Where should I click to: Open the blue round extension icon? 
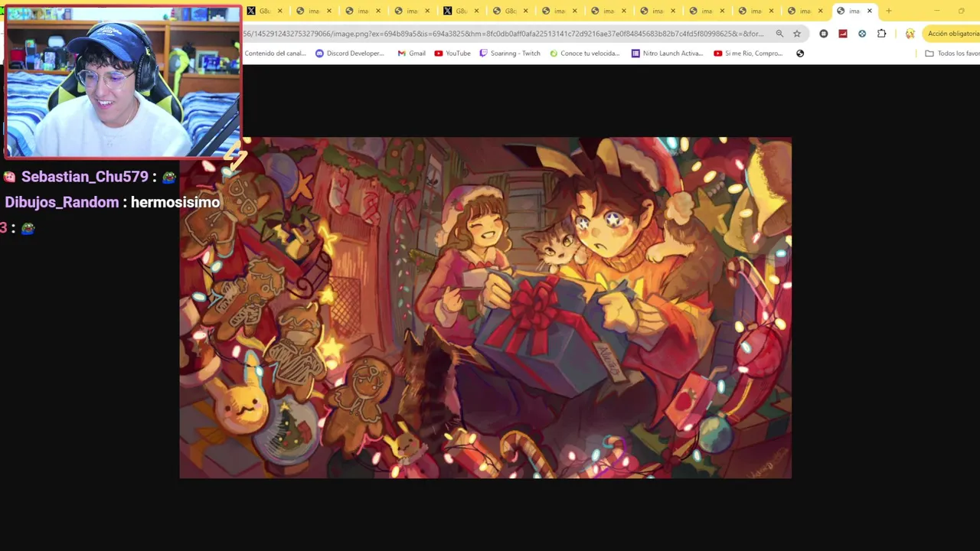click(862, 34)
